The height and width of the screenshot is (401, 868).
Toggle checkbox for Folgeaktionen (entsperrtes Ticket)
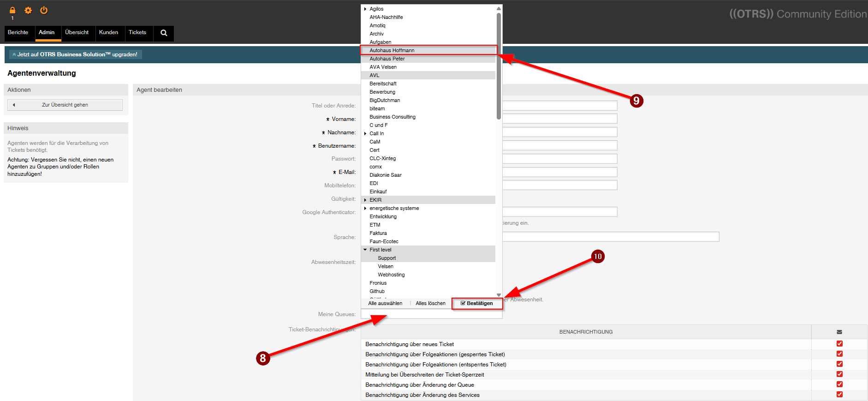[839, 364]
